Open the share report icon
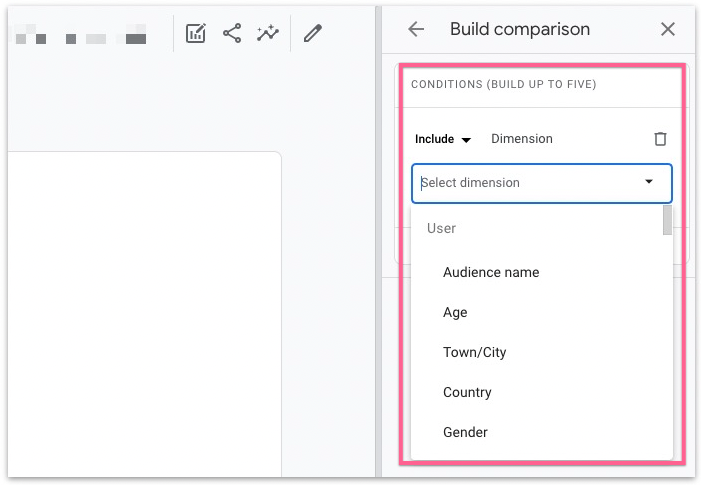701x485 pixels. coord(232,34)
